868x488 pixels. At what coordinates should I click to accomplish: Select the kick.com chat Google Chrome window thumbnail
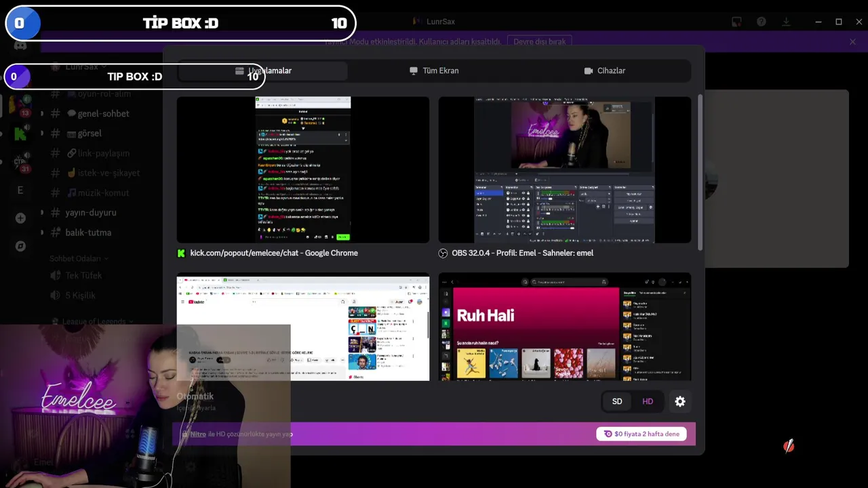(303, 169)
